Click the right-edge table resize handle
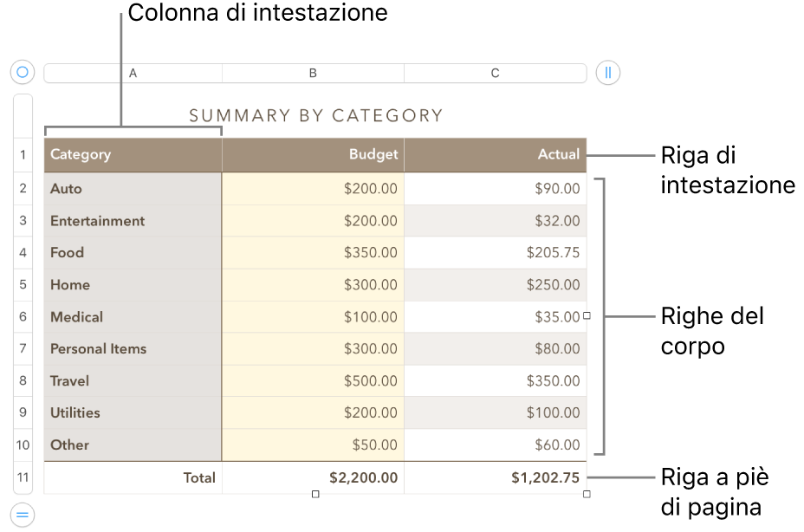The width and height of the screenshot is (804, 532). point(587,316)
